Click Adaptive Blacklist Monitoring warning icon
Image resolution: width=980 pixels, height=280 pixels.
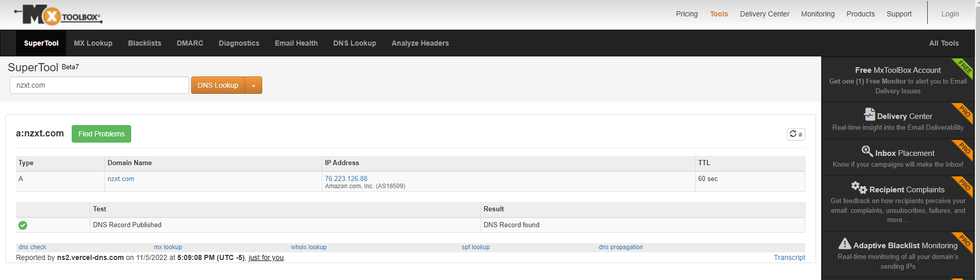click(845, 244)
